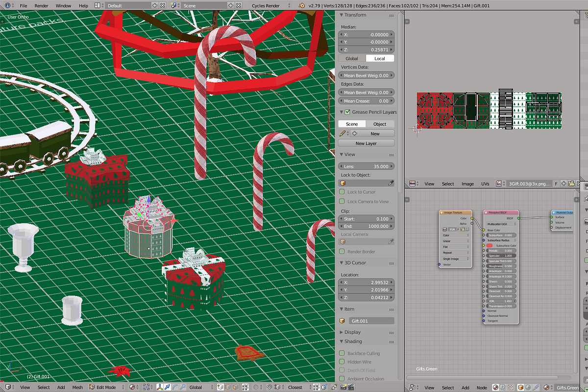Add a new scene with plus icon
Screen dimensions: 588x392
click(231, 5)
